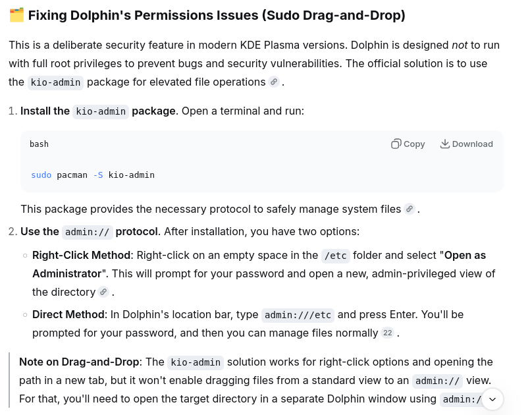Screen dimensions: 532x415
Task: Click the scroll-to-bottom chevron button
Action: click(x=492, y=399)
